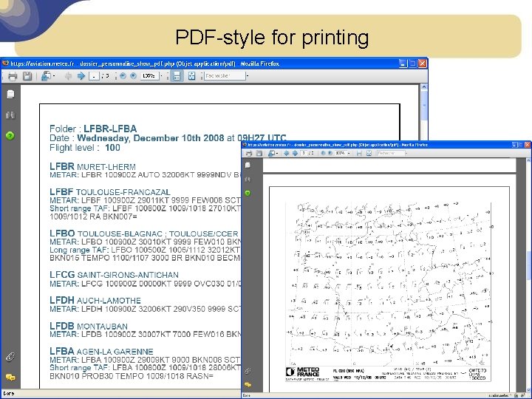Click the Rechercher search field in the front window
Image resolution: width=532 pixels, height=399 pixels.
pos(391,154)
